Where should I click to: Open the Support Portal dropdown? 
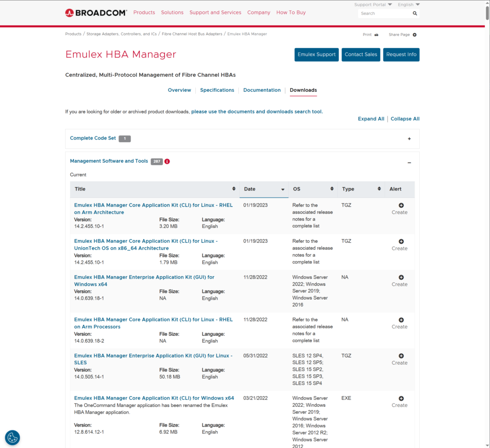click(373, 5)
